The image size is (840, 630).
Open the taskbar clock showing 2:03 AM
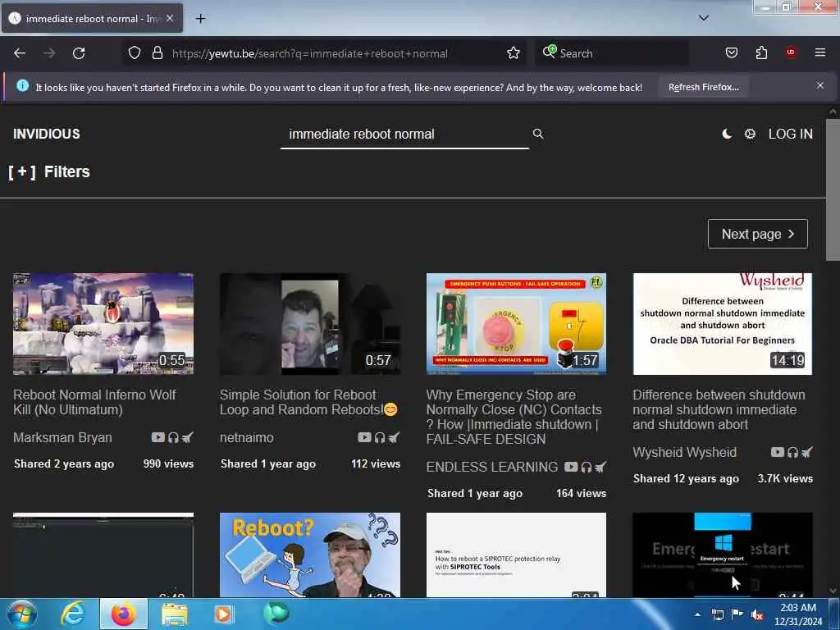point(797,614)
